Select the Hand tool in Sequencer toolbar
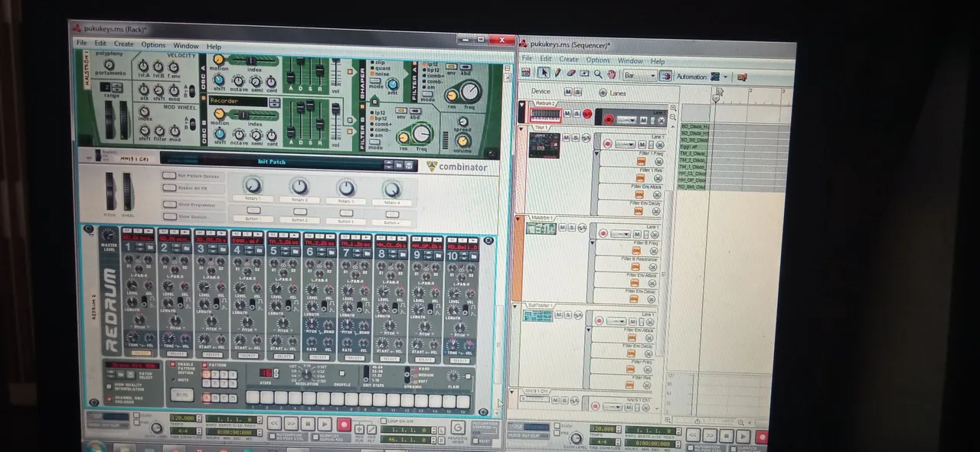Viewport: 980px width, 452px height. coord(611,74)
